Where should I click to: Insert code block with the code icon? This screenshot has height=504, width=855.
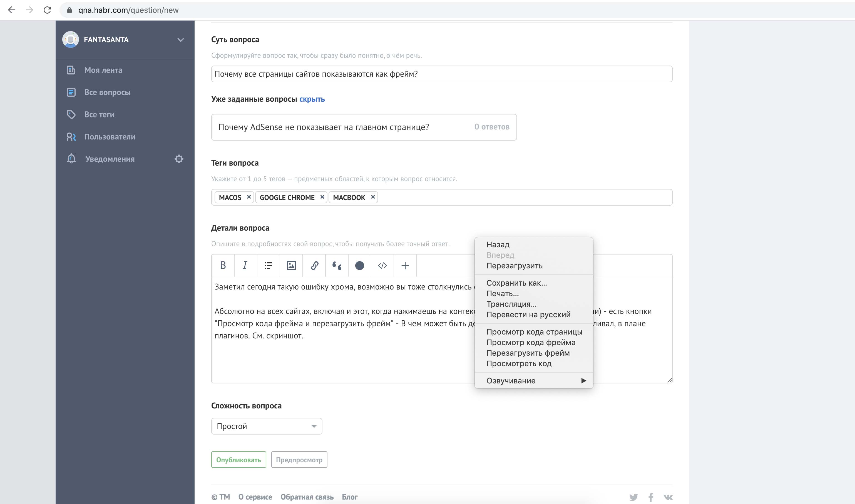pos(382,266)
